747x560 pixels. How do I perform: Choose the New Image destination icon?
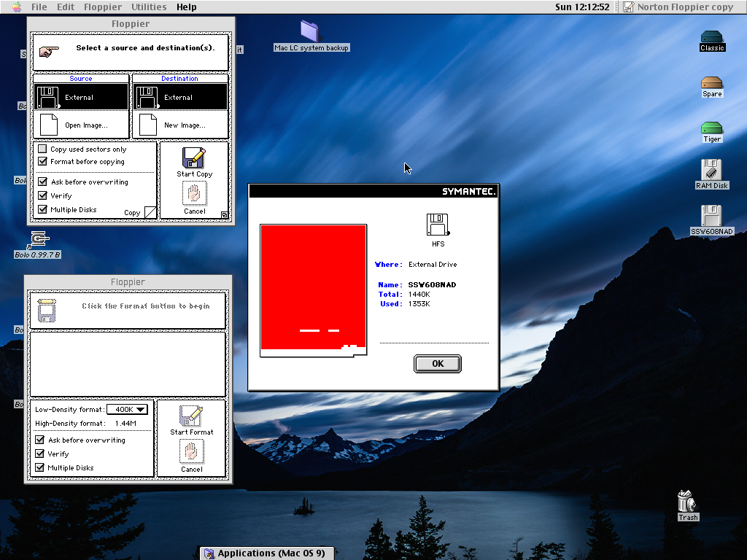(179, 124)
